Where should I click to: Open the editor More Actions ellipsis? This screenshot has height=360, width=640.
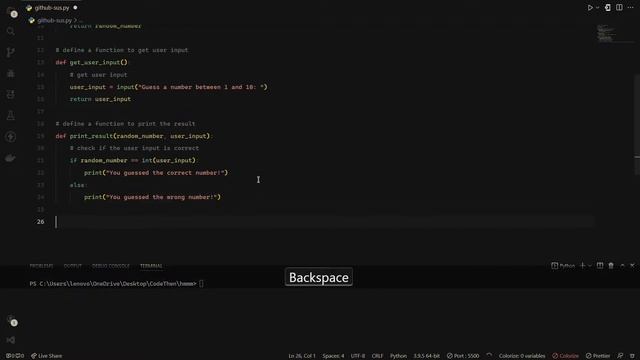(x=631, y=8)
